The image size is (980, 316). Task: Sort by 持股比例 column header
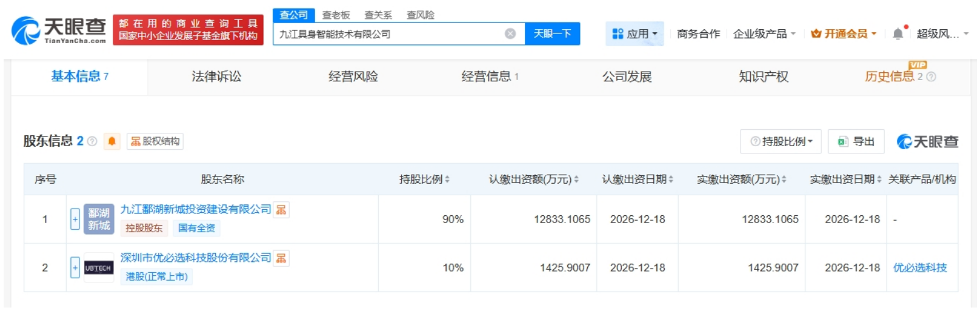coord(424,180)
